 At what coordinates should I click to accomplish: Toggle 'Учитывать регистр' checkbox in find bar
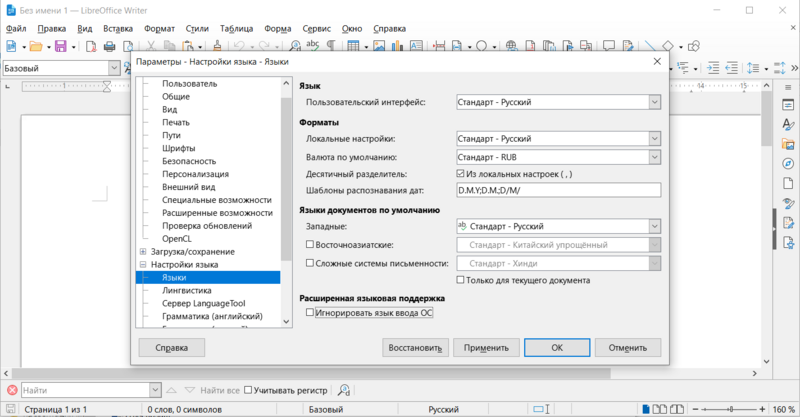[248, 390]
